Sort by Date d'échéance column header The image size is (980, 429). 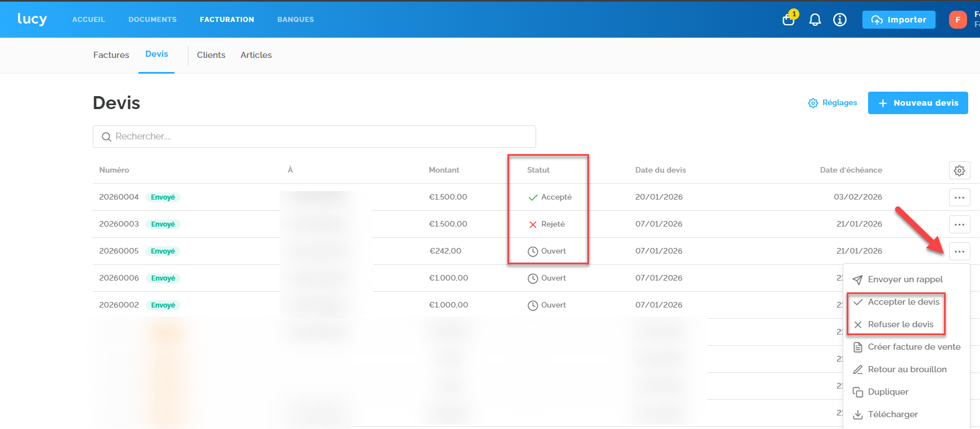pyautogui.click(x=851, y=170)
